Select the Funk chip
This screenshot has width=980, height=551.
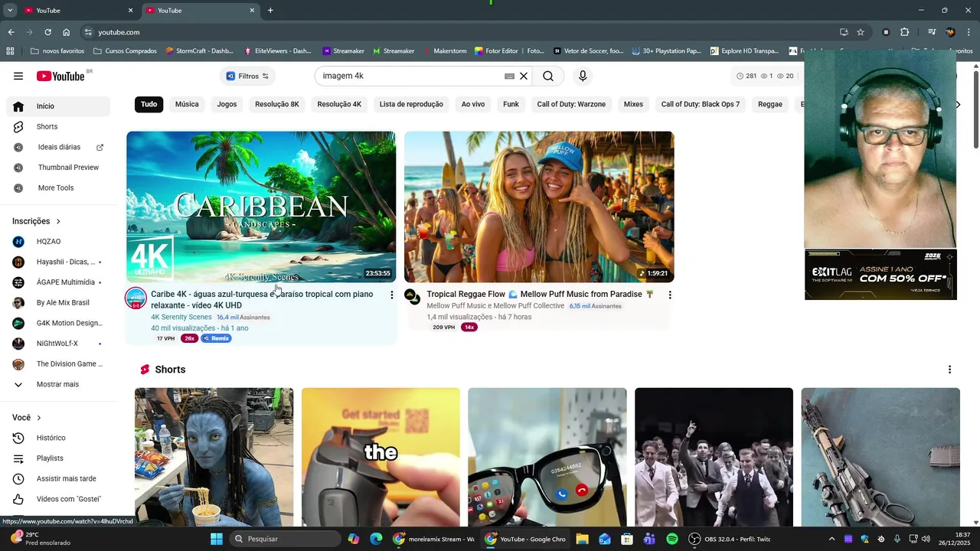pos(511,104)
